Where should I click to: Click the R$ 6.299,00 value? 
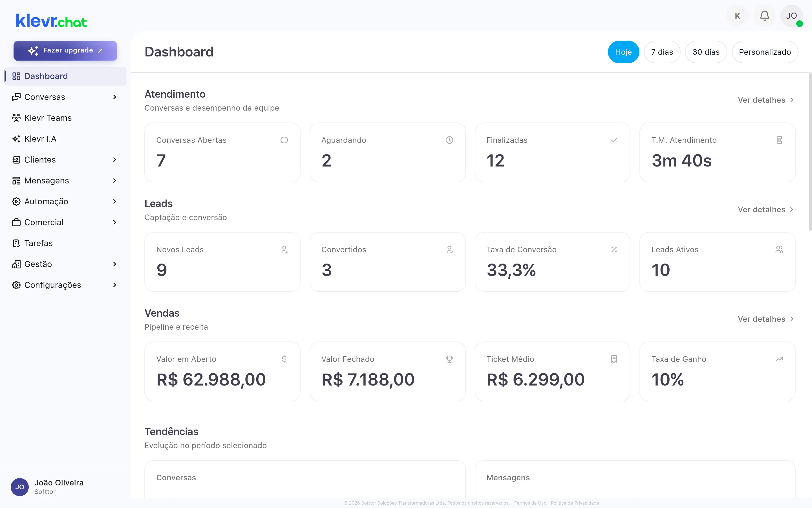(x=535, y=380)
